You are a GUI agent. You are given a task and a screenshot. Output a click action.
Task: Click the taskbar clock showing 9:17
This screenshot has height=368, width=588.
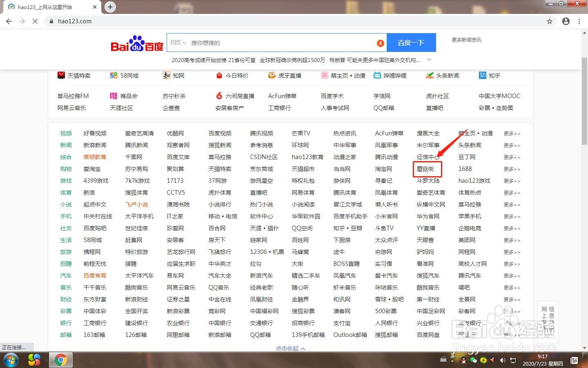click(542, 360)
